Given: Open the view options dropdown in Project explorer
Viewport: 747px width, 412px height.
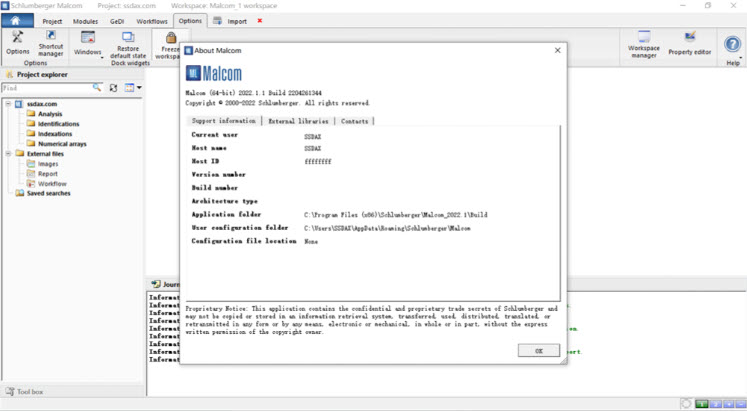Looking at the screenshot, I should pyautogui.click(x=132, y=88).
